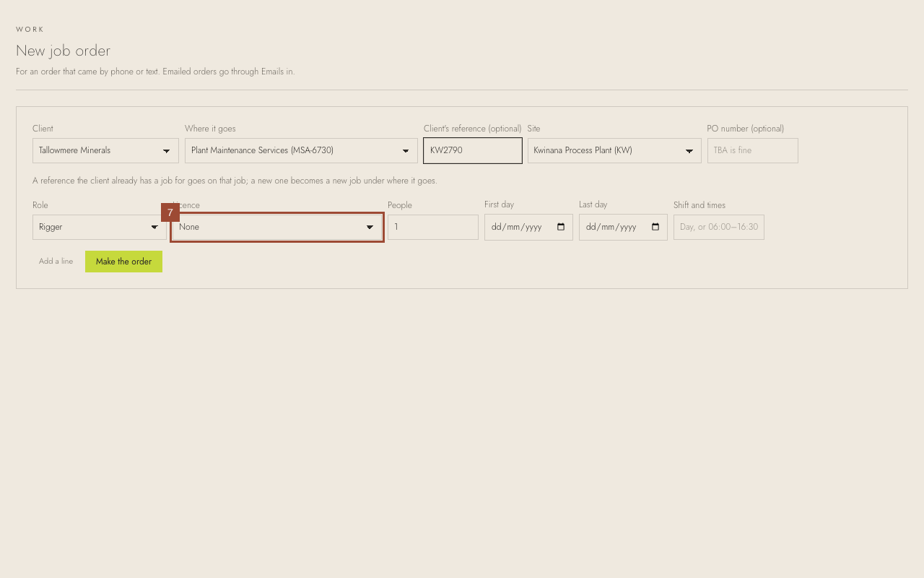Open the Last day calendar picker icon

click(x=655, y=227)
